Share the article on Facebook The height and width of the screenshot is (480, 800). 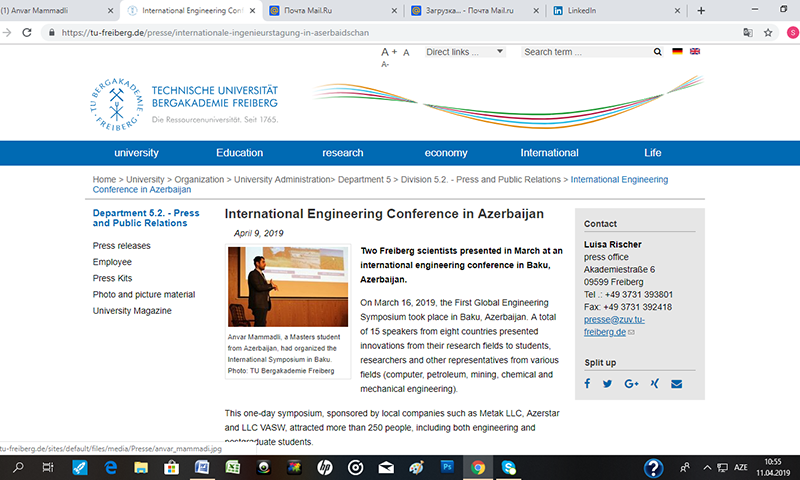coord(588,384)
